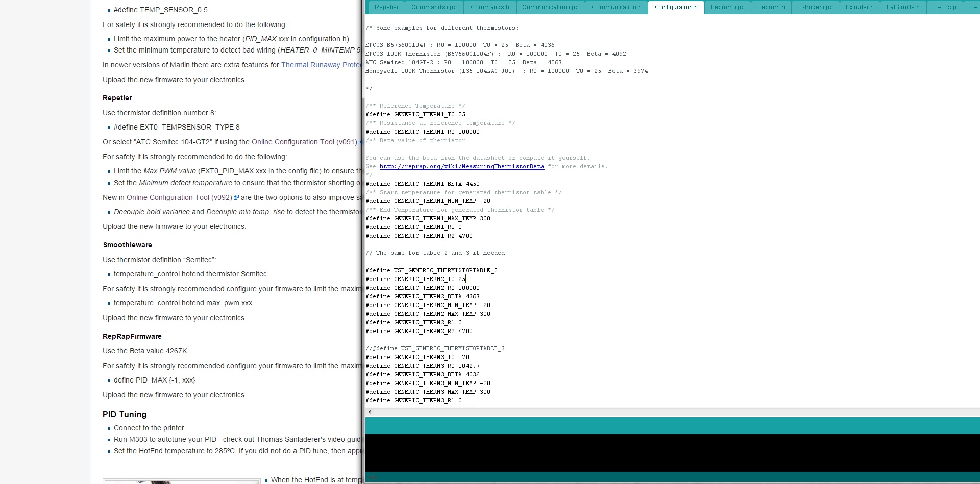Switch to Communication.h tab
980x484 pixels.
coord(616,7)
